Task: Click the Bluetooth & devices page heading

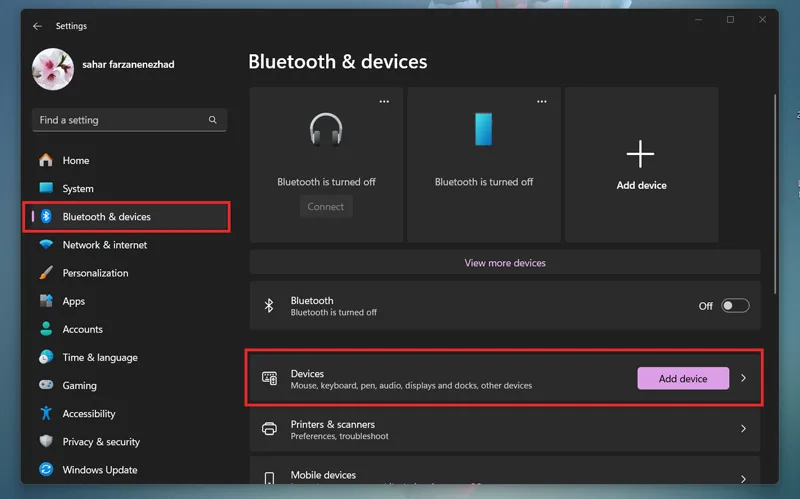Action: click(x=338, y=62)
